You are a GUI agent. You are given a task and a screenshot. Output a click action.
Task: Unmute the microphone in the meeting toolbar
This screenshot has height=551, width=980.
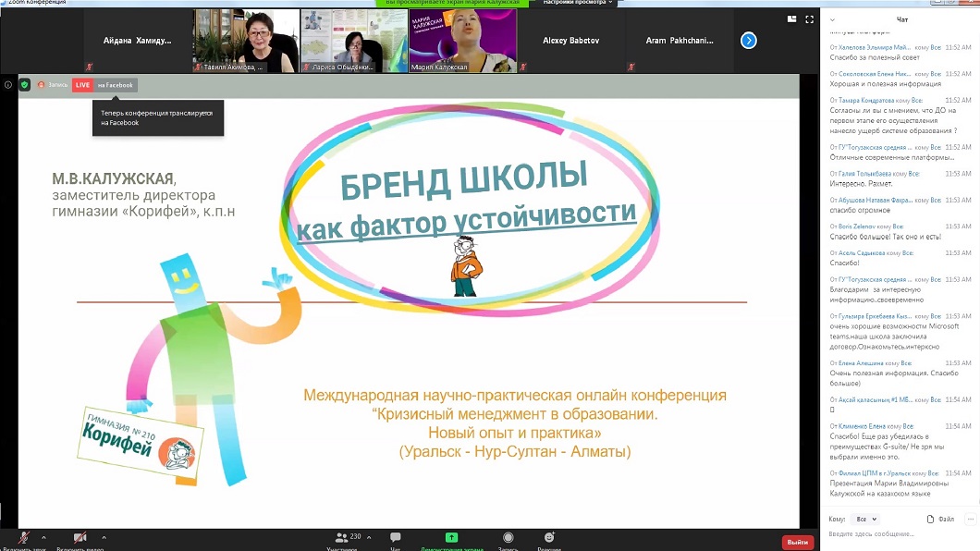tap(24, 537)
